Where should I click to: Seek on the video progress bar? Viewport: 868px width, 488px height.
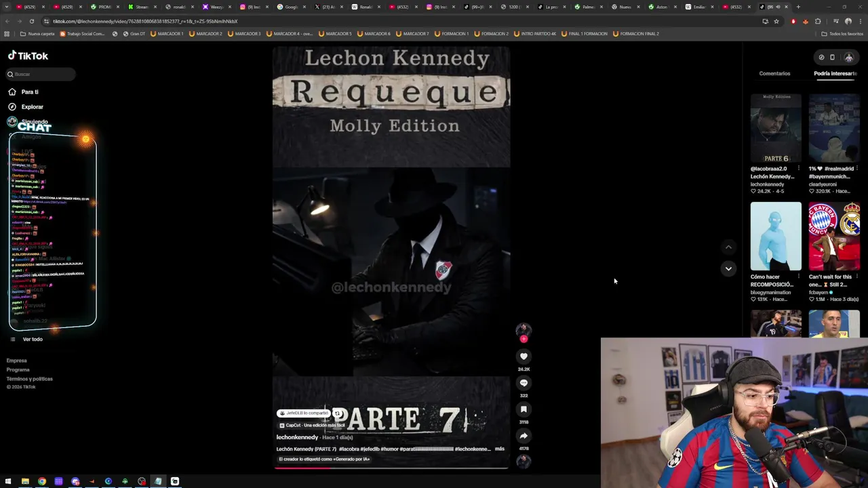point(391,467)
